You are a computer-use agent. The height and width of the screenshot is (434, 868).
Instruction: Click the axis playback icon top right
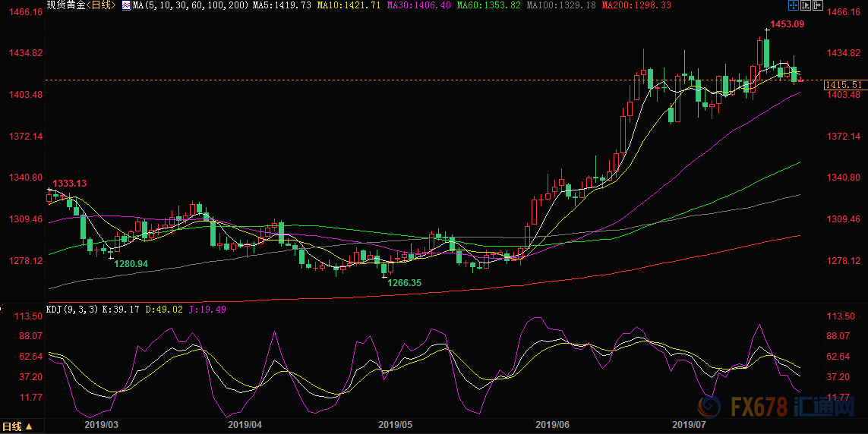[806, 5]
